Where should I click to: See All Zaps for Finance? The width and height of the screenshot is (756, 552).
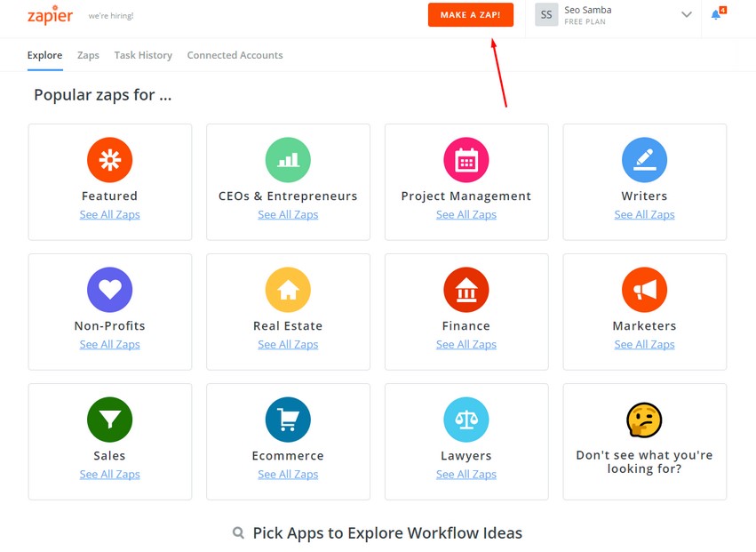466,345
